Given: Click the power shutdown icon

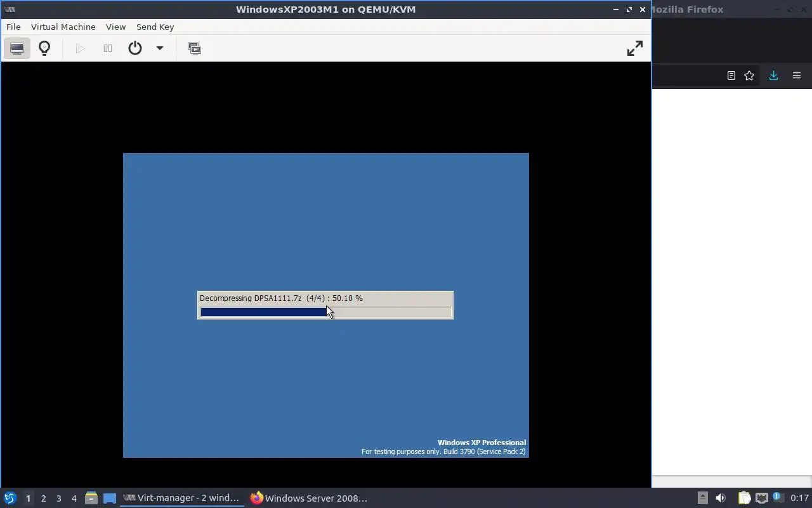Looking at the screenshot, I should click(135, 48).
